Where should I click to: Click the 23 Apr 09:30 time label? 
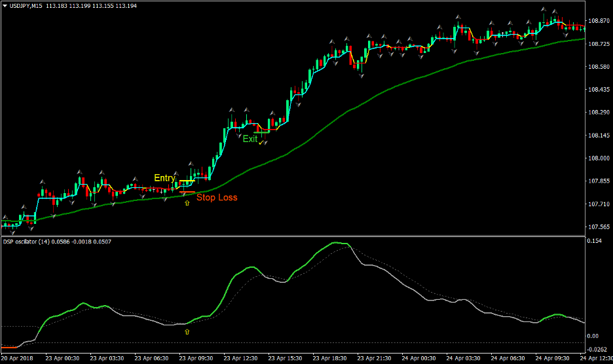pyautogui.click(x=196, y=358)
